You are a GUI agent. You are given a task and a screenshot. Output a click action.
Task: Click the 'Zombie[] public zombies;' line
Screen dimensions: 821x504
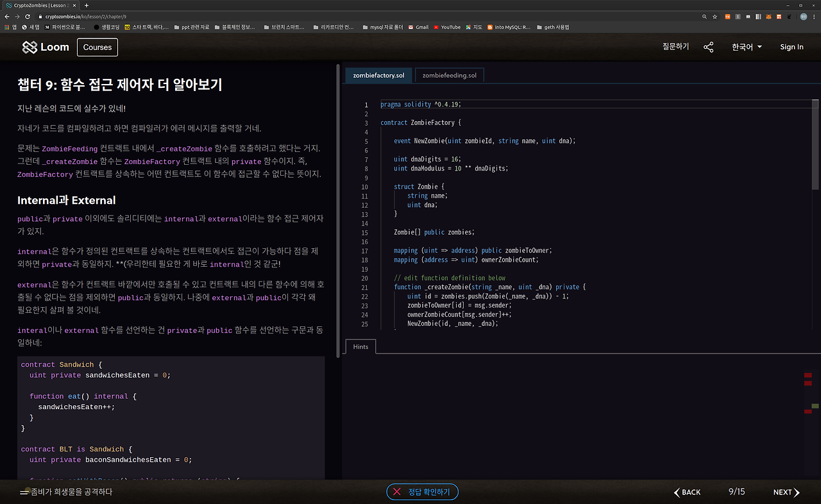[x=434, y=232]
